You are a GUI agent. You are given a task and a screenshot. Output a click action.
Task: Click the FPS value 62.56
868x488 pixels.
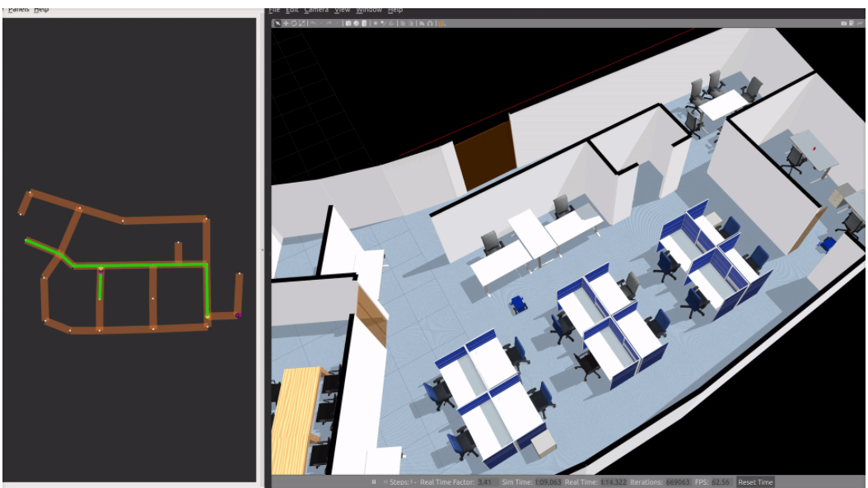coord(721,482)
